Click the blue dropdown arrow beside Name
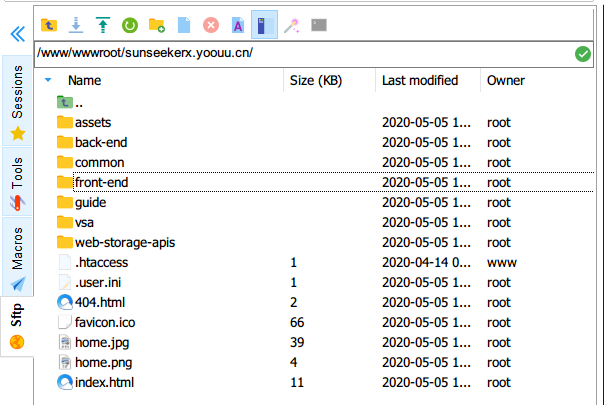 (x=47, y=80)
